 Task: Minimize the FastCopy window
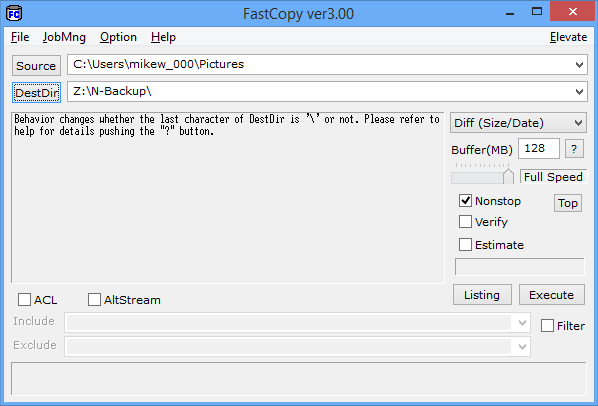click(x=510, y=13)
